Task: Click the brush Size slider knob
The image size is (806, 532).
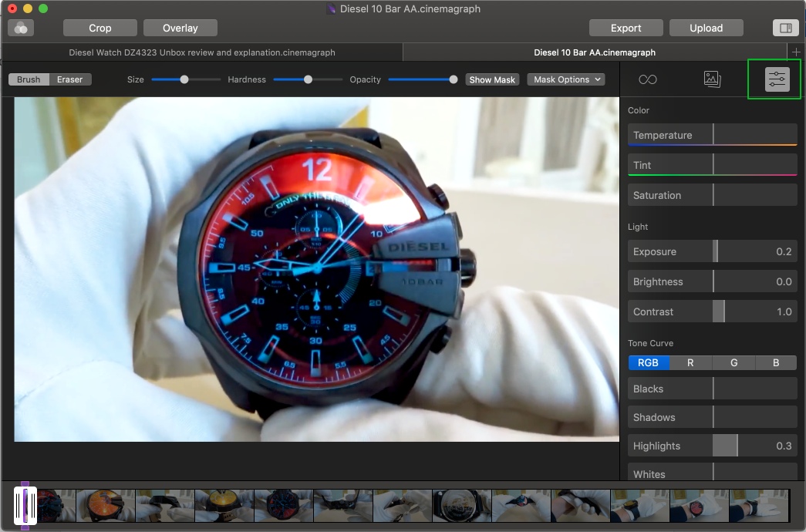Action: (184, 79)
